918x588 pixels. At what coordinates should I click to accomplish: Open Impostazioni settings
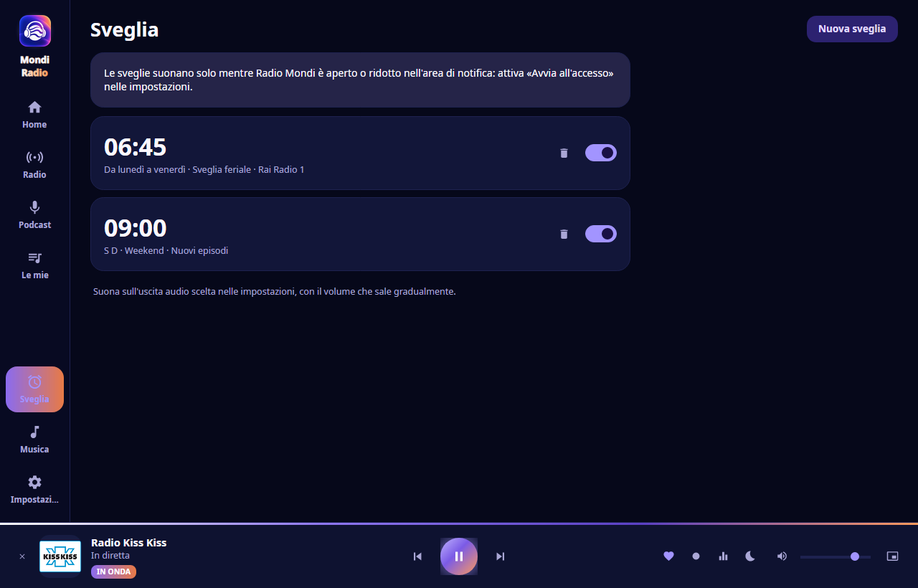(x=34, y=490)
